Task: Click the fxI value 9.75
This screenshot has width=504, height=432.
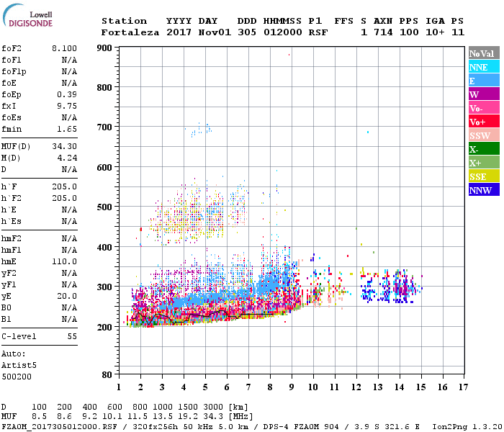Action: point(67,106)
